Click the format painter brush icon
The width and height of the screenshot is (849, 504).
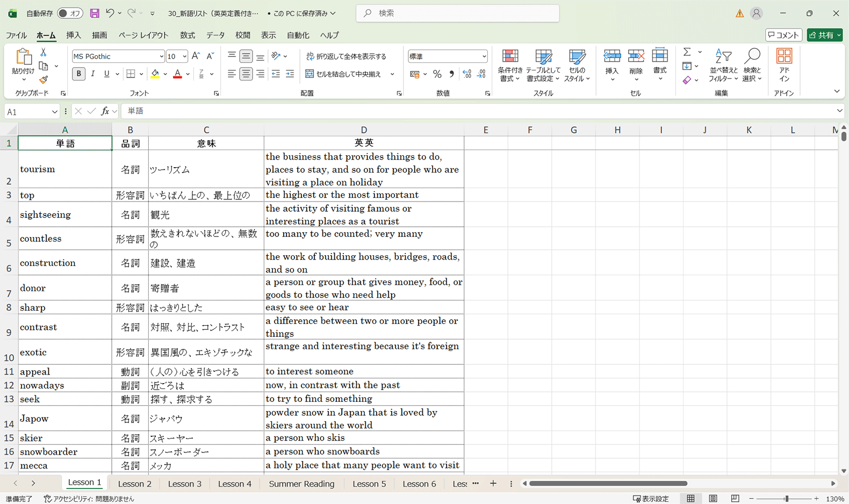pyautogui.click(x=44, y=80)
